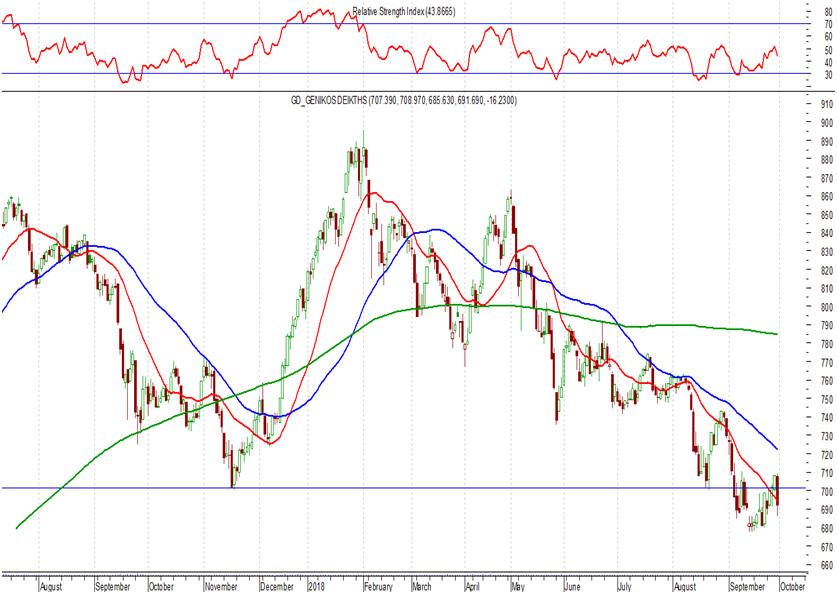
Task: Select the 740 price axis value
Action: pos(827,417)
